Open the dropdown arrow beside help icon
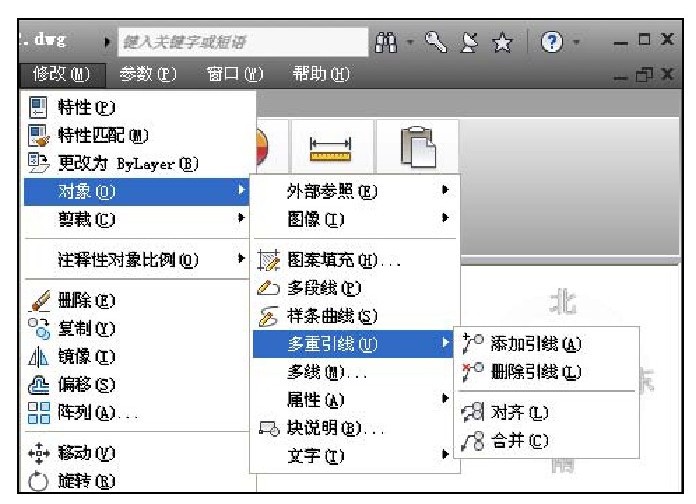Viewport: 696px width, 504px height. tap(576, 42)
